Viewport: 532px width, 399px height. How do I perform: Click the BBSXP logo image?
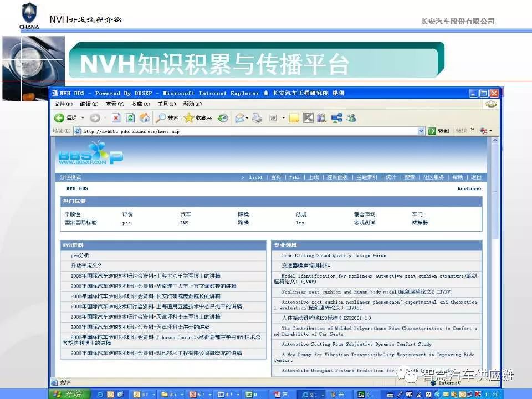click(x=90, y=154)
